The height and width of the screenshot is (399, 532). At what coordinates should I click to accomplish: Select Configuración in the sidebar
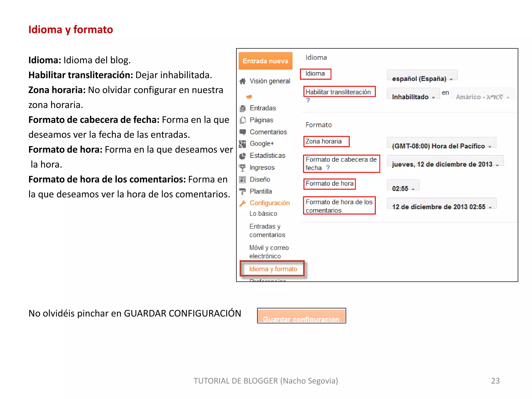tap(270, 203)
